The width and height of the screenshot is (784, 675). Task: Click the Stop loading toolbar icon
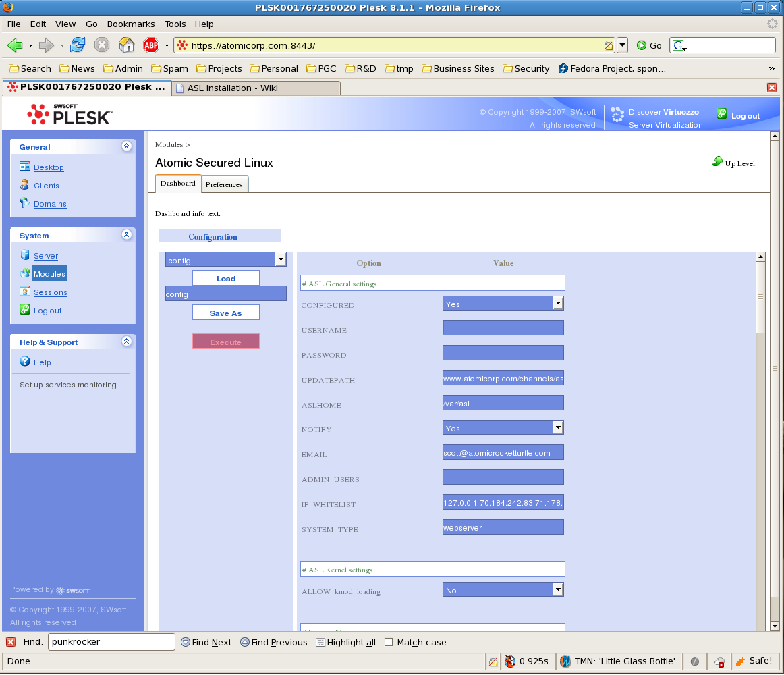click(102, 45)
